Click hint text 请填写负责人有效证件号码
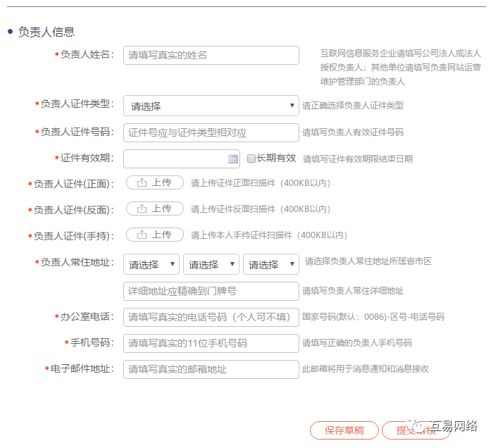This screenshot has width=493, height=448. coord(353,132)
